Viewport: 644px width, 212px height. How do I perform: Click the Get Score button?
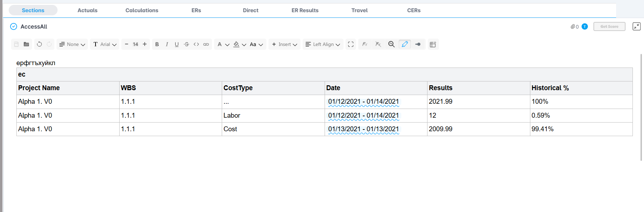click(609, 26)
